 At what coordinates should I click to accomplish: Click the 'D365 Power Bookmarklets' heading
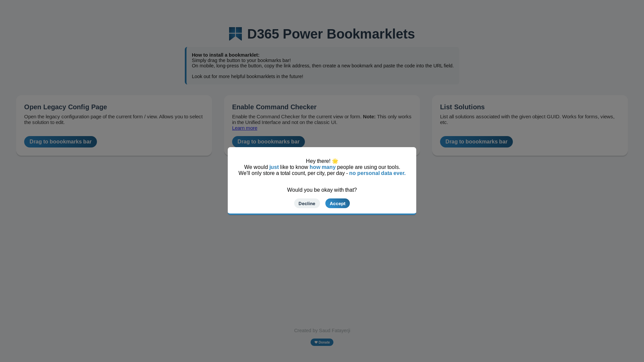click(331, 34)
